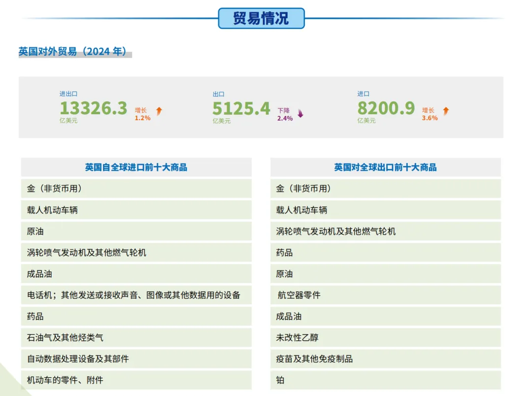The height and width of the screenshot is (396, 532).
Task: Open the 英国对全球出口前十大商品 table header
Action: point(385,167)
